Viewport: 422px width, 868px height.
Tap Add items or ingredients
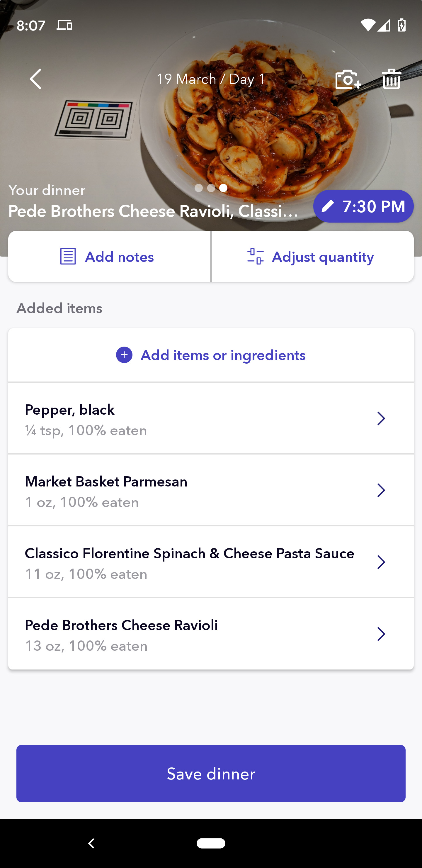[x=223, y=355]
